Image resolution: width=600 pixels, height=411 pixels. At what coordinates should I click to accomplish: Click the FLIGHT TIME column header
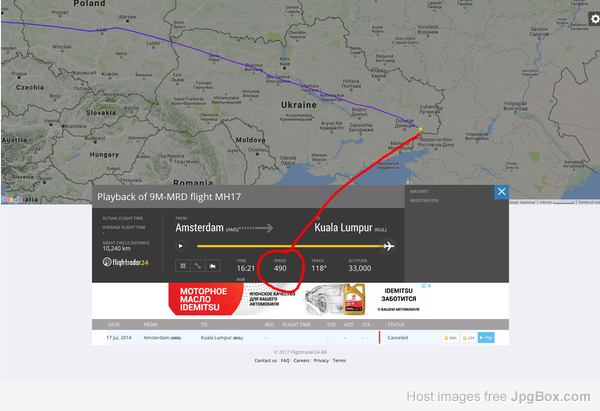coord(297,325)
